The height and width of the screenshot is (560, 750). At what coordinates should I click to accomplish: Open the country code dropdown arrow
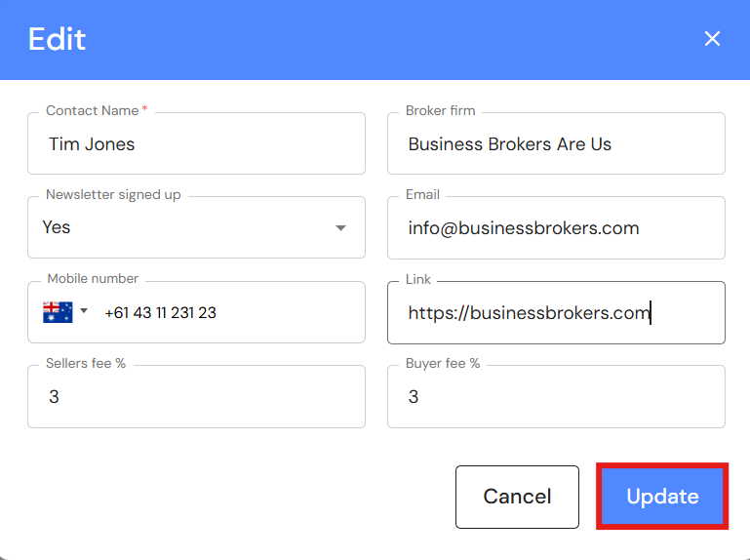point(84,312)
